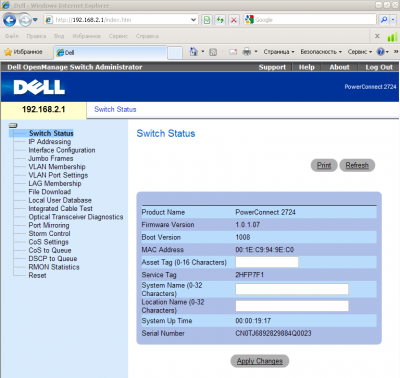The height and width of the screenshot is (378, 400).
Task: Click the Print button
Action: (324, 165)
